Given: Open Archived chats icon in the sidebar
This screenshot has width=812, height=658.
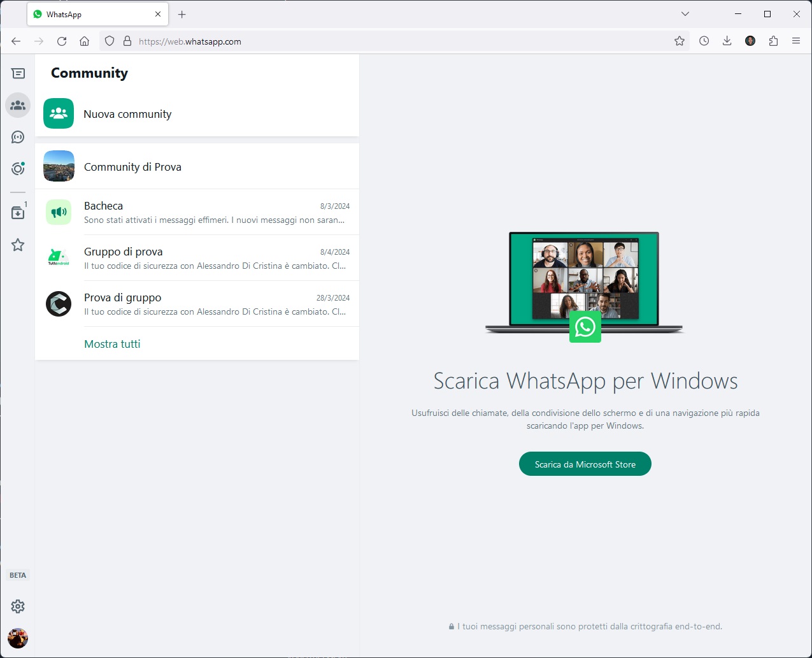Looking at the screenshot, I should [x=18, y=213].
